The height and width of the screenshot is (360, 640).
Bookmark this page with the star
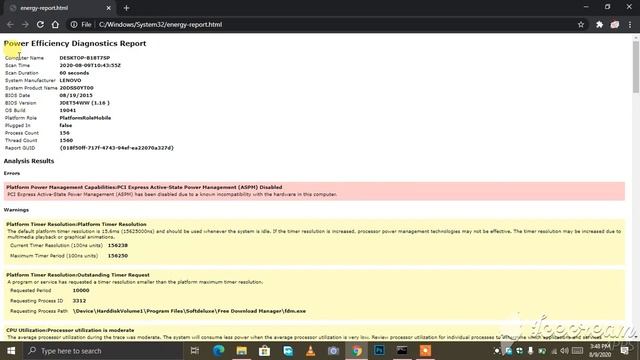pyautogui.click(x=581, y=24)
